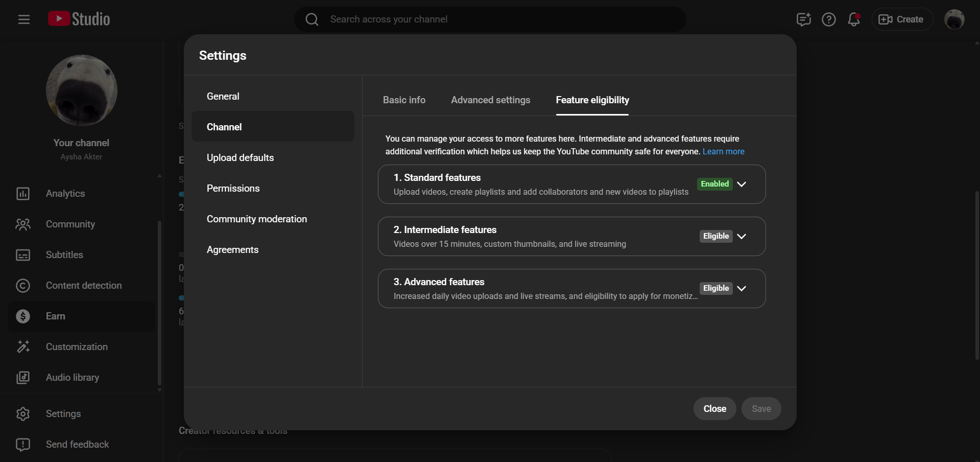Expand the Standard features section

pyautogui.click(x=742, y=184)
